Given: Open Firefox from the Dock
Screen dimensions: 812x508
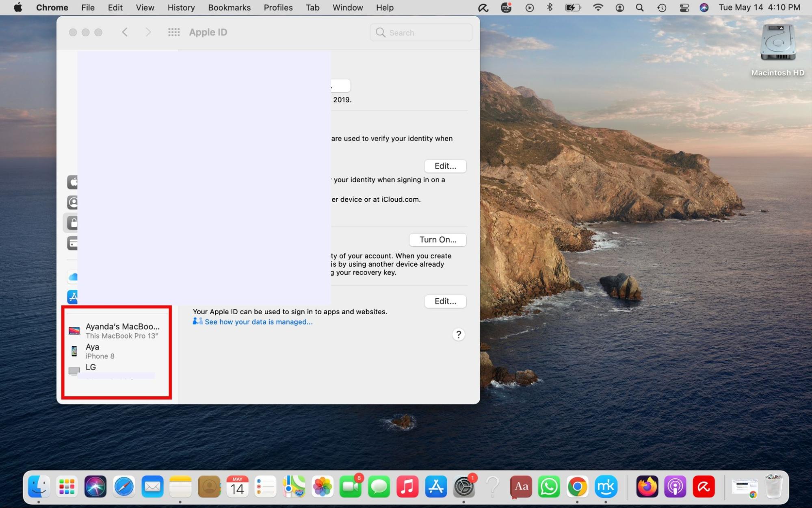Looking at the screenshot, I should [x=647, y=486].
